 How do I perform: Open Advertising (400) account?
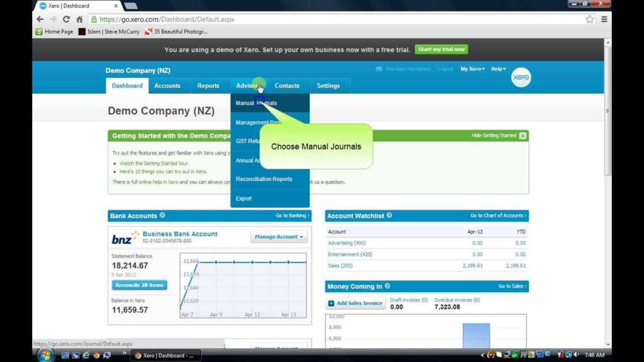click(x=347, y=243)
